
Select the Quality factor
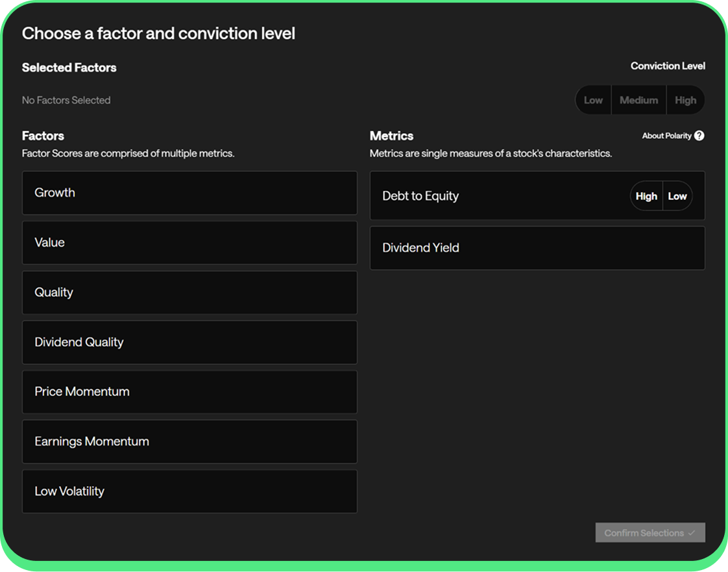pos(189,292)
